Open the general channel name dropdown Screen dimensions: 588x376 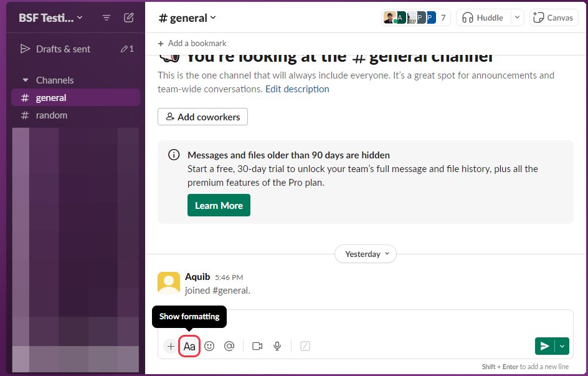click(x=186, y=18)
